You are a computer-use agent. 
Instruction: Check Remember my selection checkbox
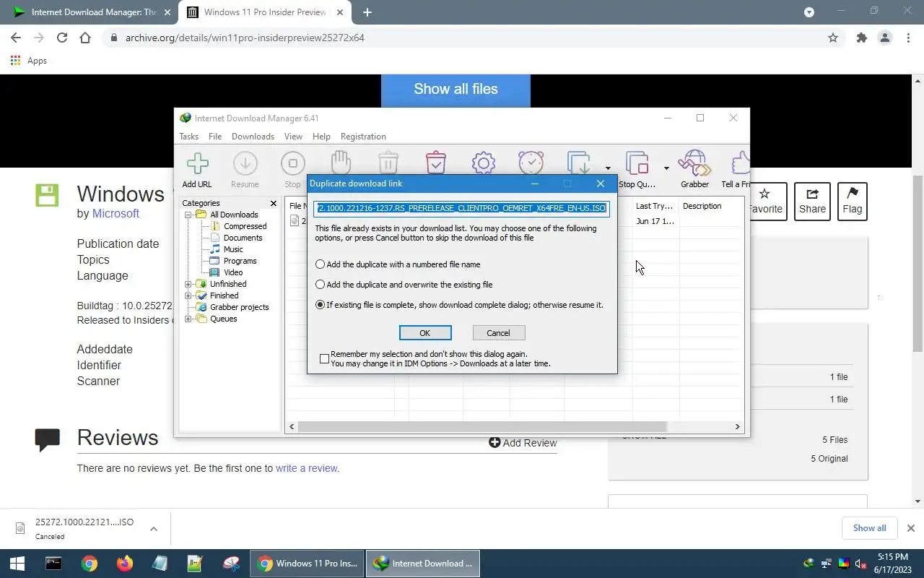click(x=324, y=358)
